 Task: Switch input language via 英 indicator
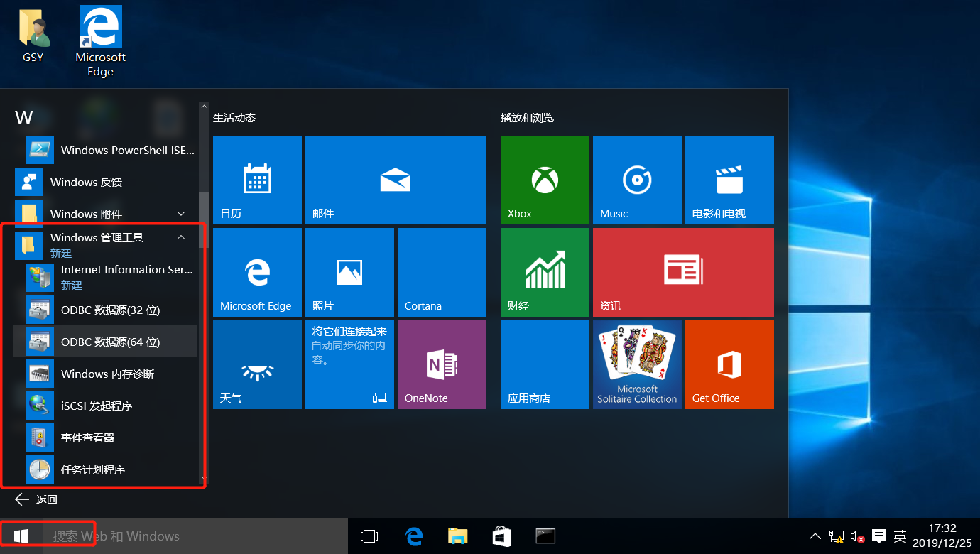pos(900,536)
